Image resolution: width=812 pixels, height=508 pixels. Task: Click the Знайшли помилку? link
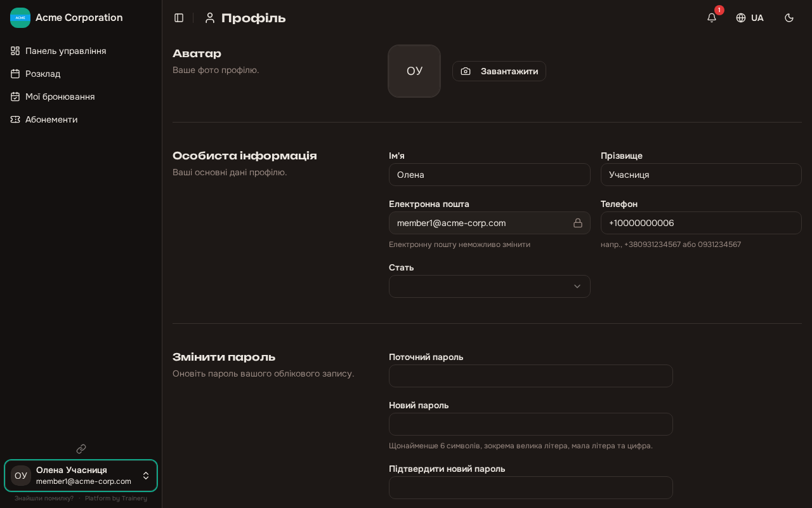click(x=44, y=498)
